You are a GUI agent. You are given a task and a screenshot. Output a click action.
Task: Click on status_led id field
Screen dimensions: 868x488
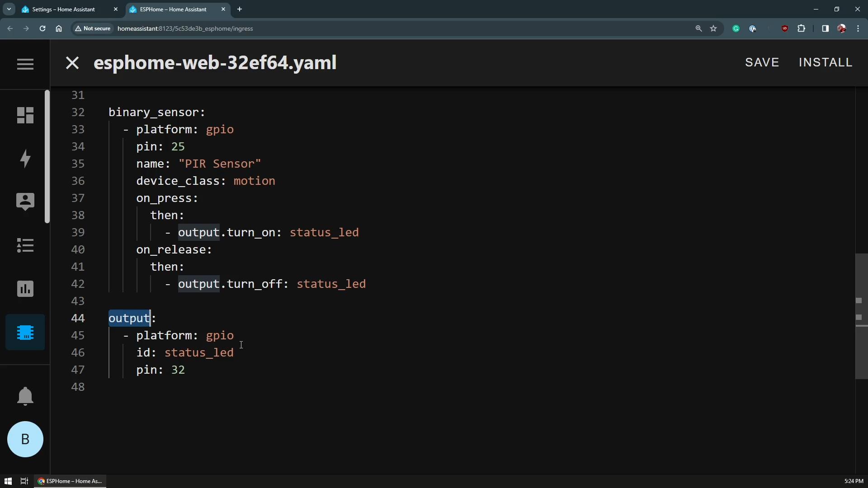198,353
